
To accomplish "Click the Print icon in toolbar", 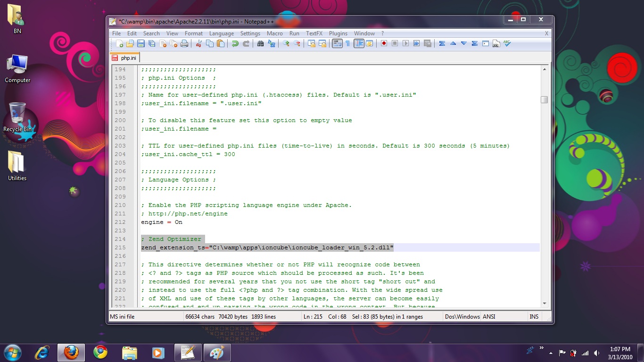I will (184, 43).
